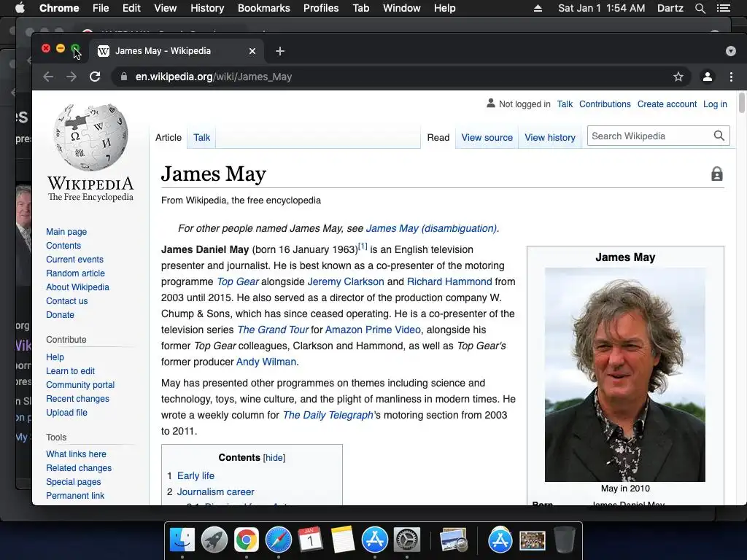Open the Andy Wilman link
The image size is (747, 560).
click(x=266, y=362)
